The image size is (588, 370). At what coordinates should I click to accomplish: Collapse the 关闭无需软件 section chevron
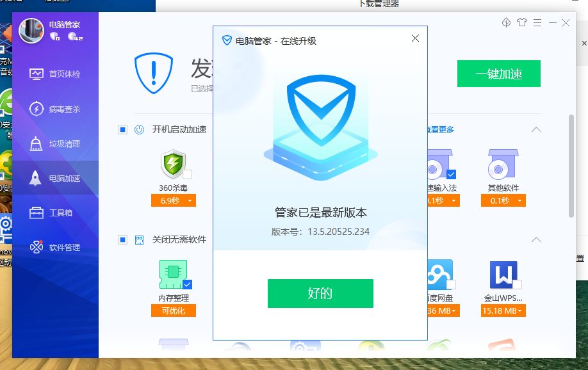tap(536, 239)
